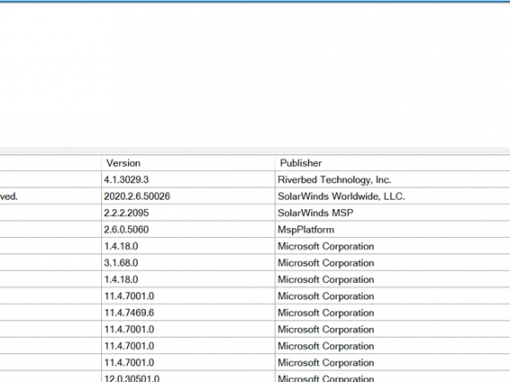Select version cell 3.1.68.0
The image size is (510, 382).
(x=188, y=263)
